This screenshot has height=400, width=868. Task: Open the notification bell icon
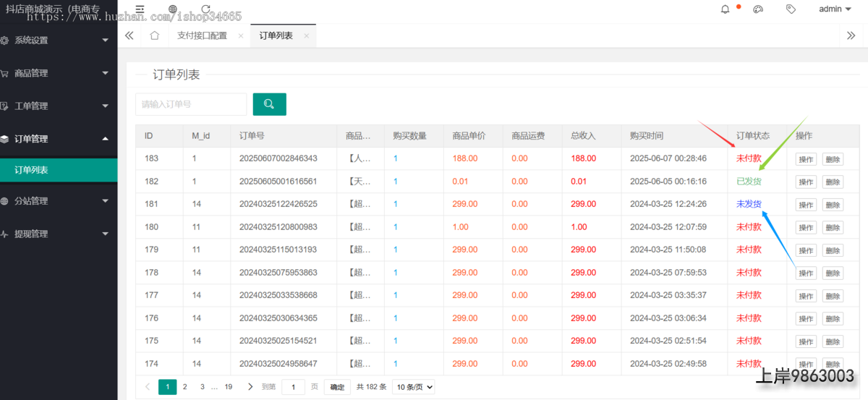click(726, 9)
